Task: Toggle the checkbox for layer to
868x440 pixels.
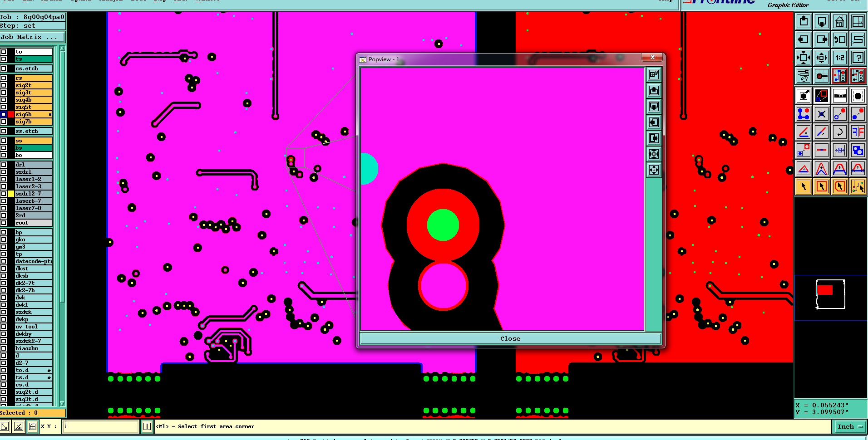Action: pos(4,52)
